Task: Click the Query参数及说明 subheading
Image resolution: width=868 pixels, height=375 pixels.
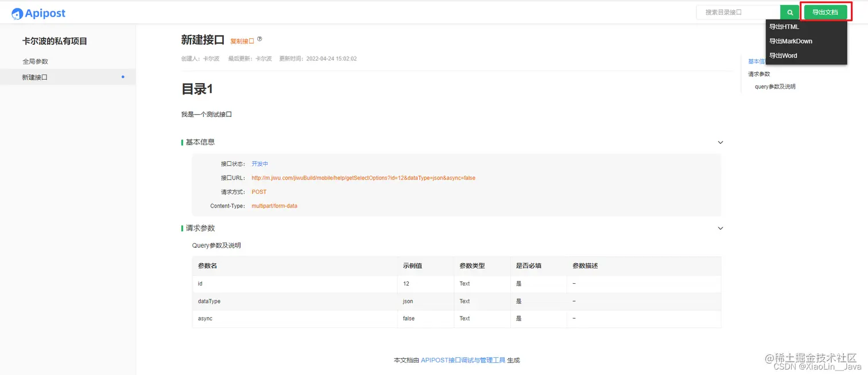Action: pos(216,245)
